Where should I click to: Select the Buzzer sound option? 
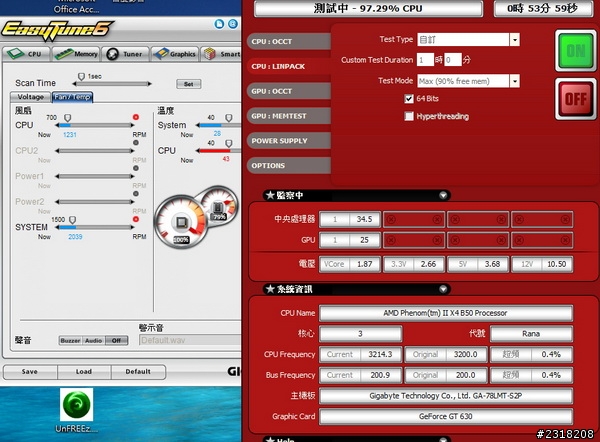point(70,341)
